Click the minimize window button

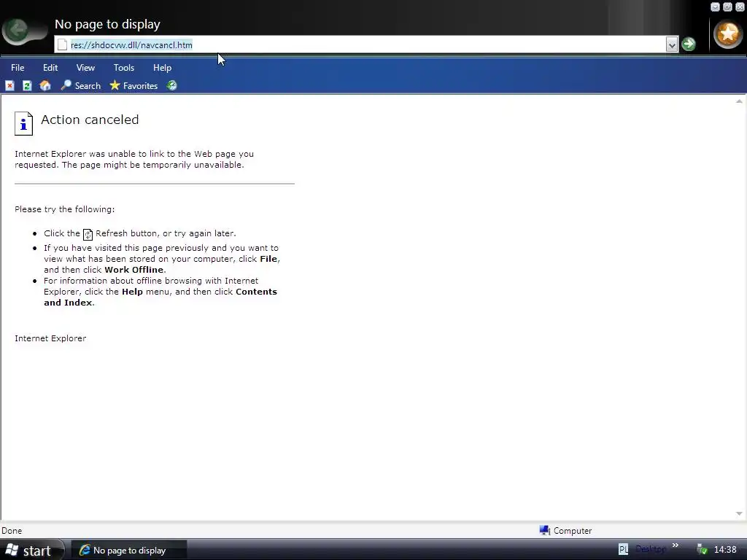pyautogui.click(x=715, y=7)
